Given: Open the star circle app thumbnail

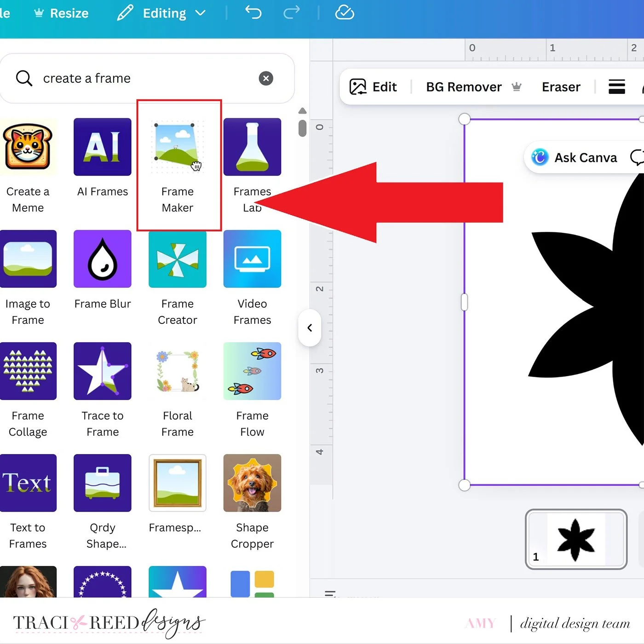Looking at the screenshot, I should tap(102, 582).
